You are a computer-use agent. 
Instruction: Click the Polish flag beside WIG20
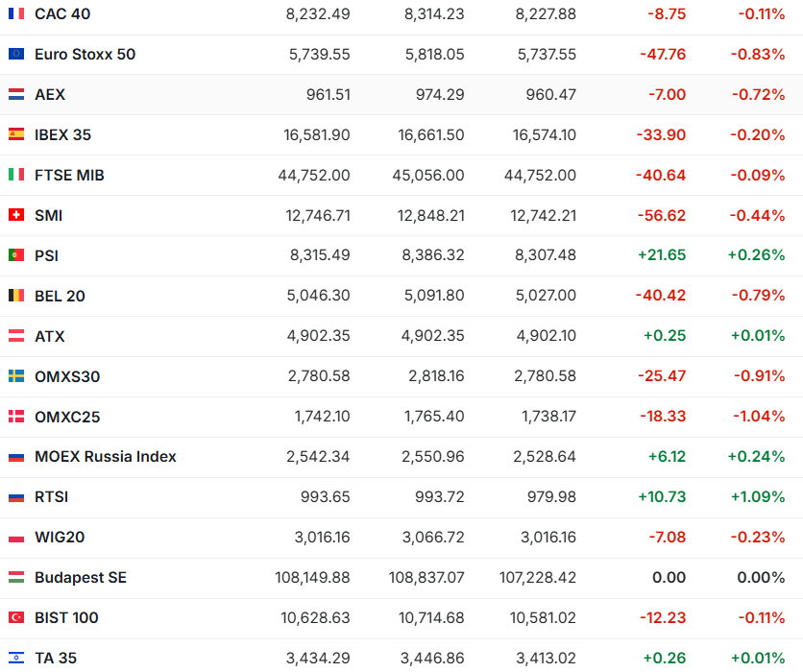16,538
